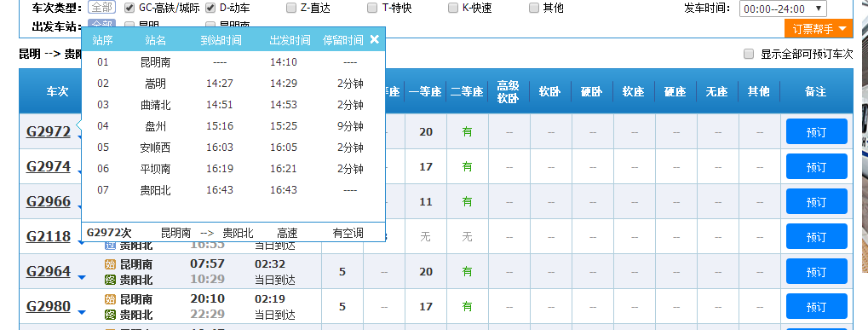Click the origin station icon beside 昆明南 in G2964 row
Viewport: 868px width, 330px height.
(110, 264)
